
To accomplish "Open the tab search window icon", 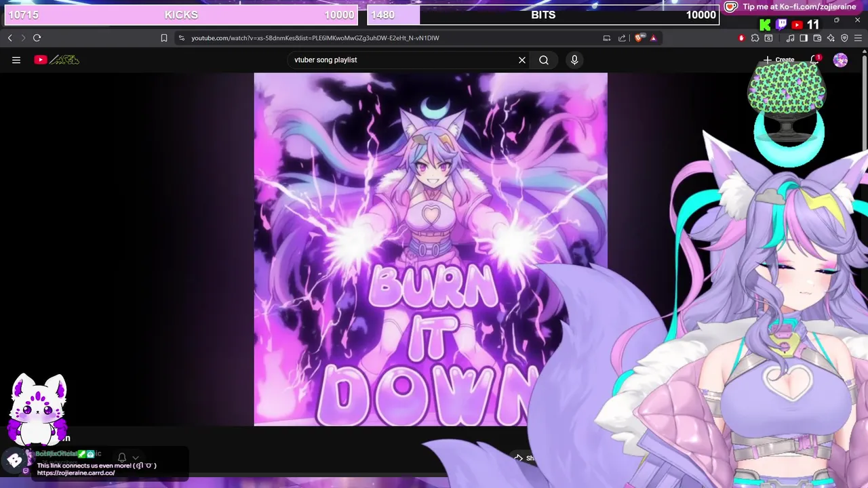I will coord(768,38).
